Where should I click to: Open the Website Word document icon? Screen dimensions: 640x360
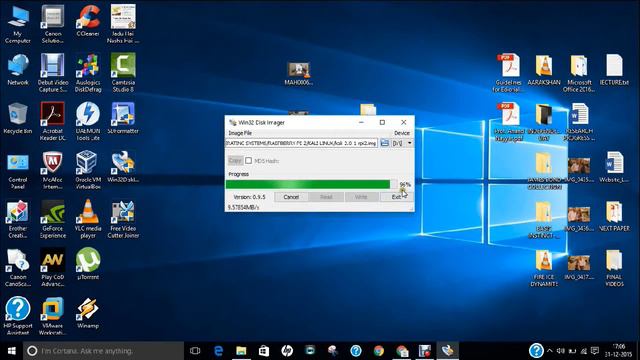[614, 167]
